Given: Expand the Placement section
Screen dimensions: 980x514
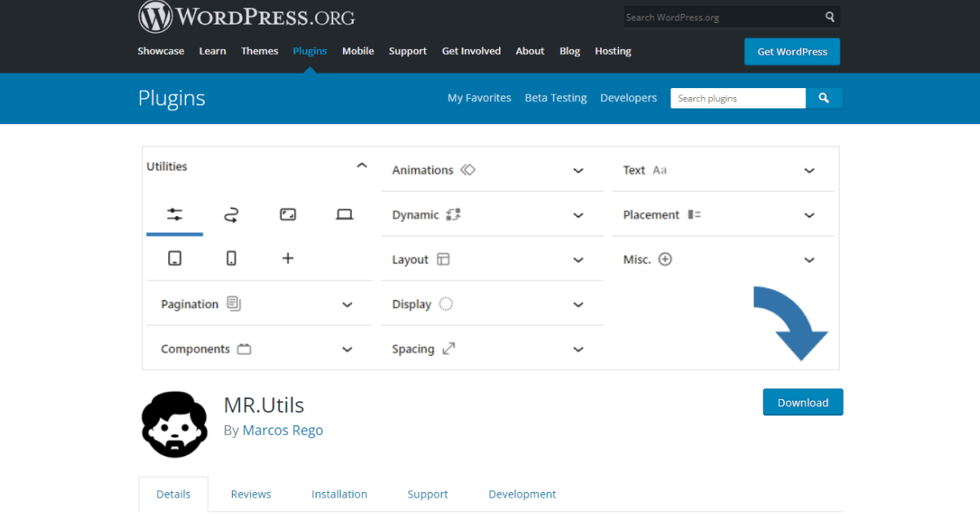Looking at the screenshot, I should [x=809, y=215].
